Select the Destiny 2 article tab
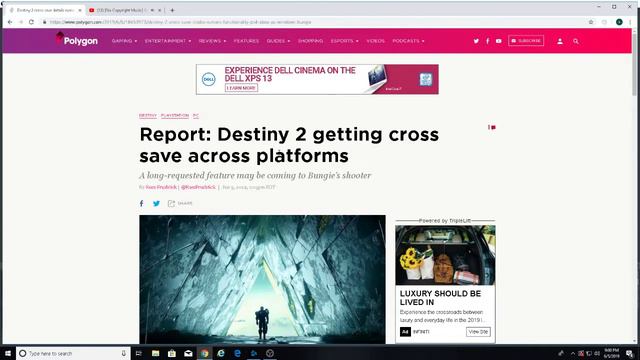The width and height of the screenshot is (640, 360). tap(44, 10)
